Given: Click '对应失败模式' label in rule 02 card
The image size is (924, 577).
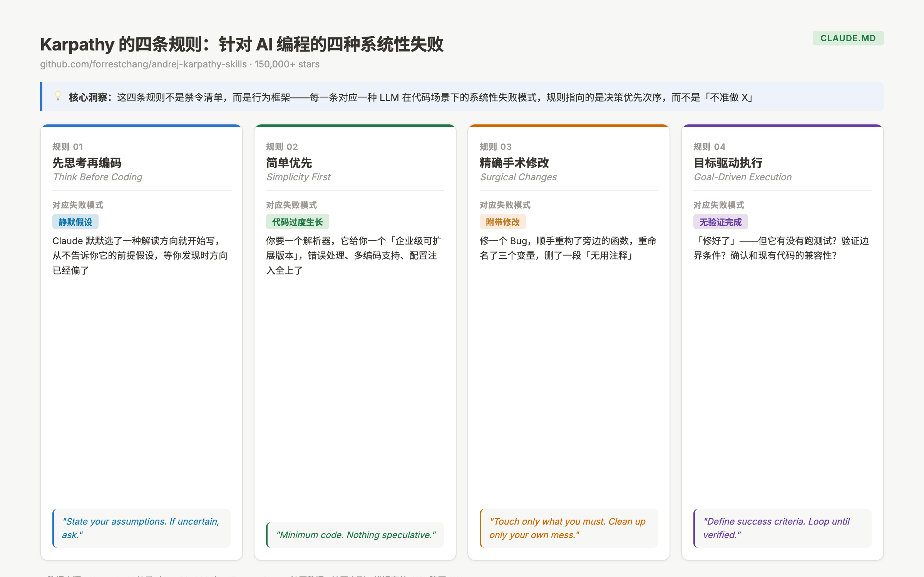Looking at the screenshot, I should (x=291, y=205).
